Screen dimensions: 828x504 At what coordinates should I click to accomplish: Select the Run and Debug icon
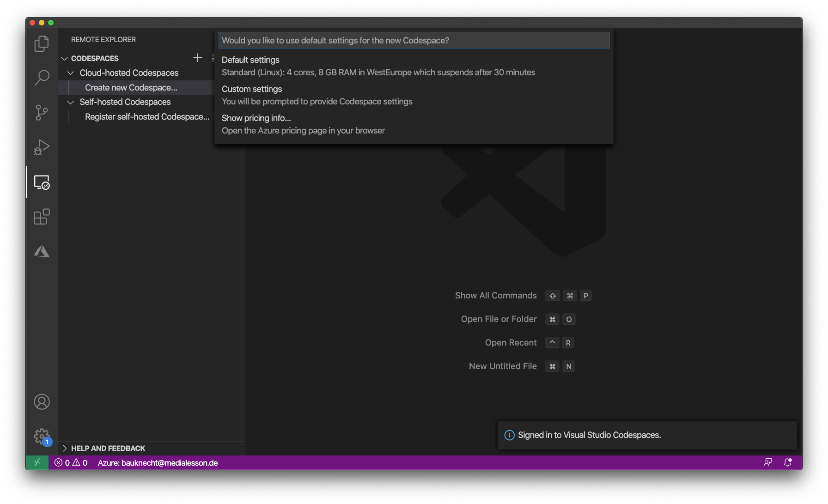click(42, 147)
